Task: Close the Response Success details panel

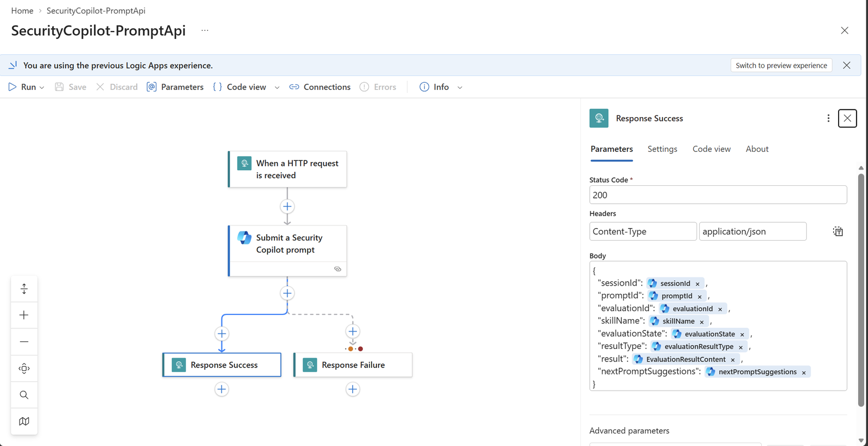Action: [x=847, y=118]
